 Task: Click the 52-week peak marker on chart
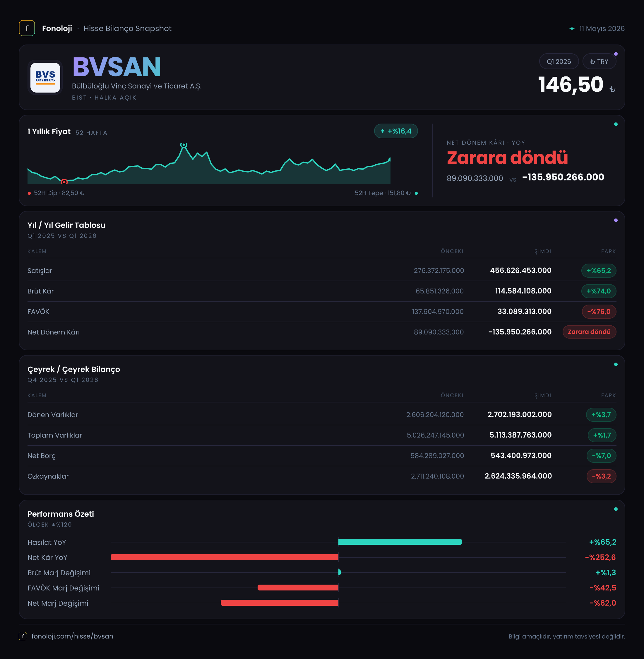point(183,145)
